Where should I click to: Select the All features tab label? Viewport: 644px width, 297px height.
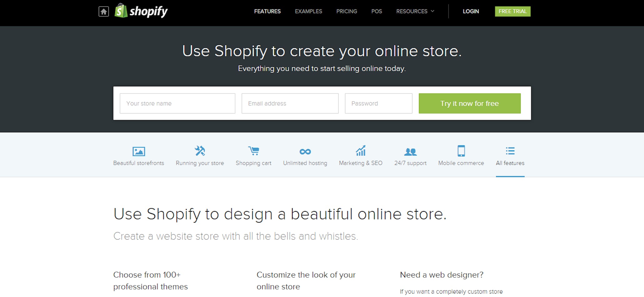click(x=510, y=163)
